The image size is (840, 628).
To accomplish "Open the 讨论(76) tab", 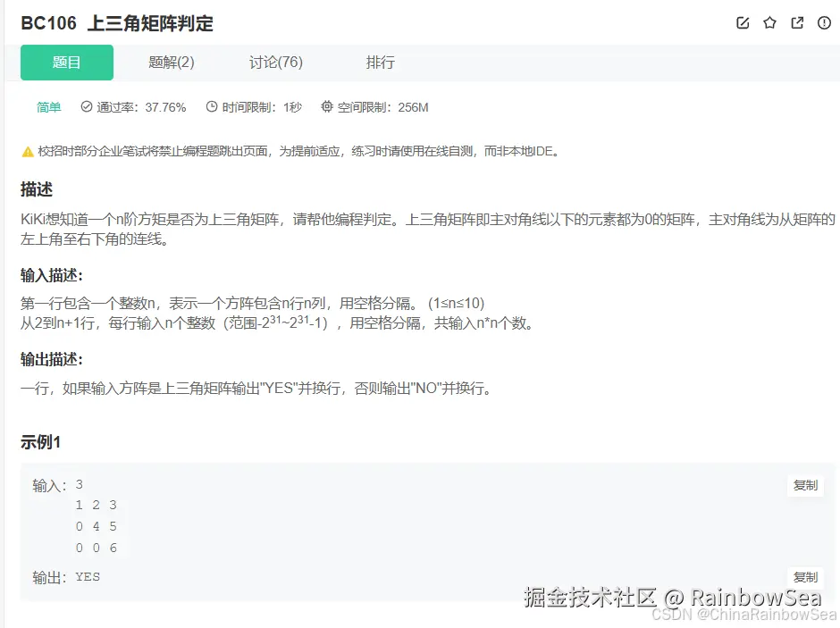I will (x=274, y=63).
